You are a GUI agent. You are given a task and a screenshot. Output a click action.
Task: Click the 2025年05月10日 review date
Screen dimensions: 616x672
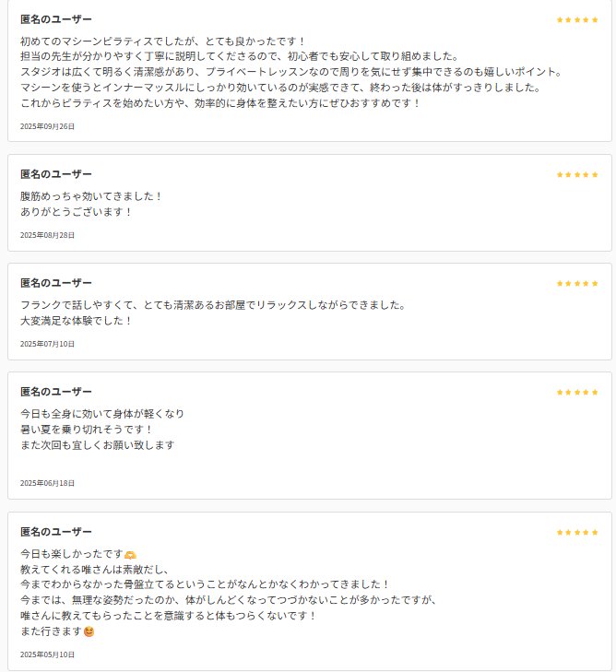coord(47,654)
